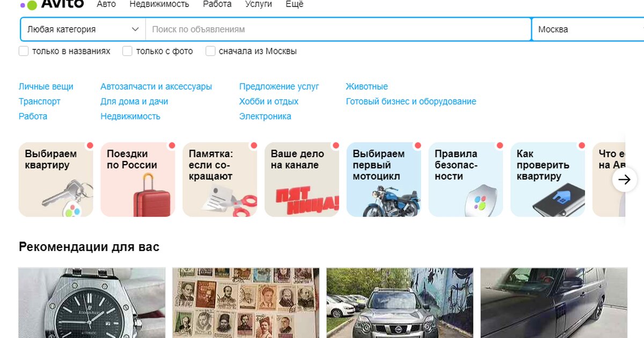Open the Ещё menu in the top navigation

295,4
